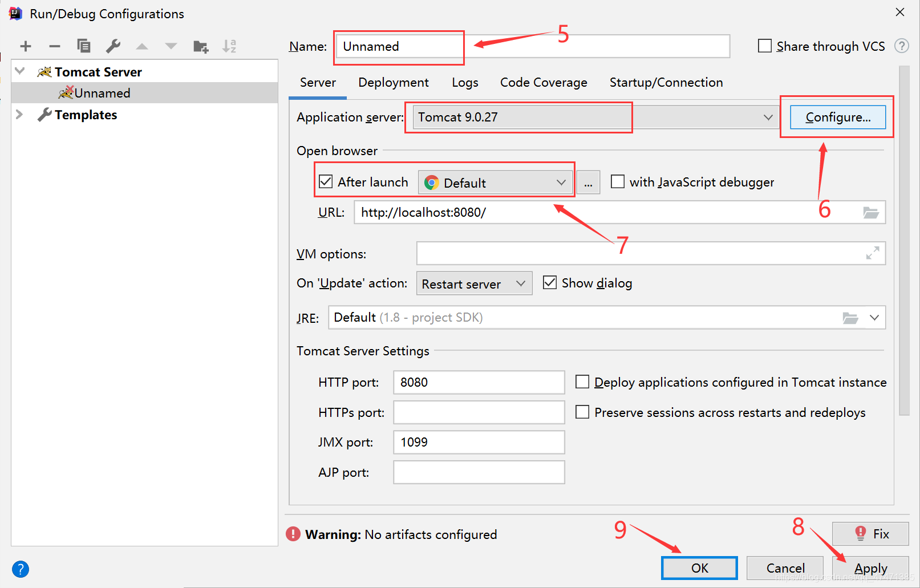
Task: Click Name input field
Action: click(533, 46)
